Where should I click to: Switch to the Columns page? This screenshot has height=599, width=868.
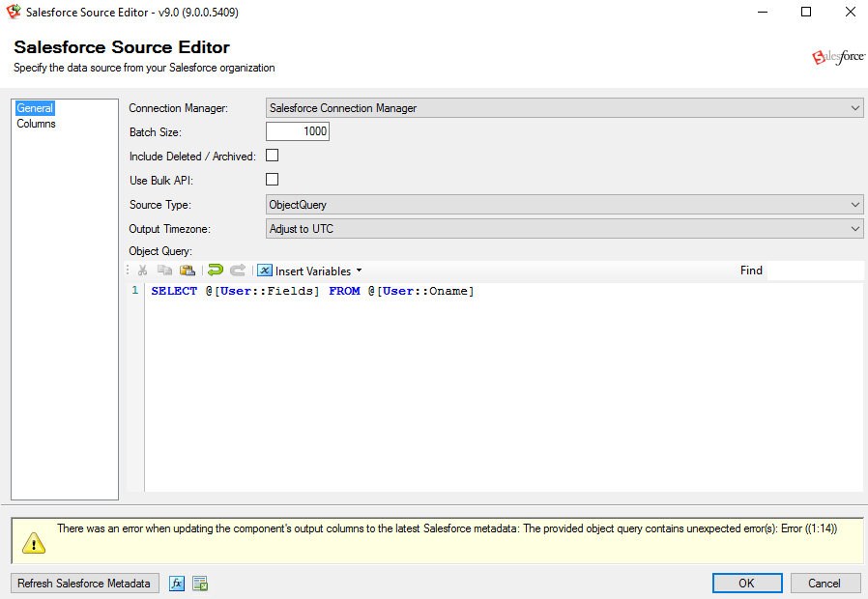(37, 124)
